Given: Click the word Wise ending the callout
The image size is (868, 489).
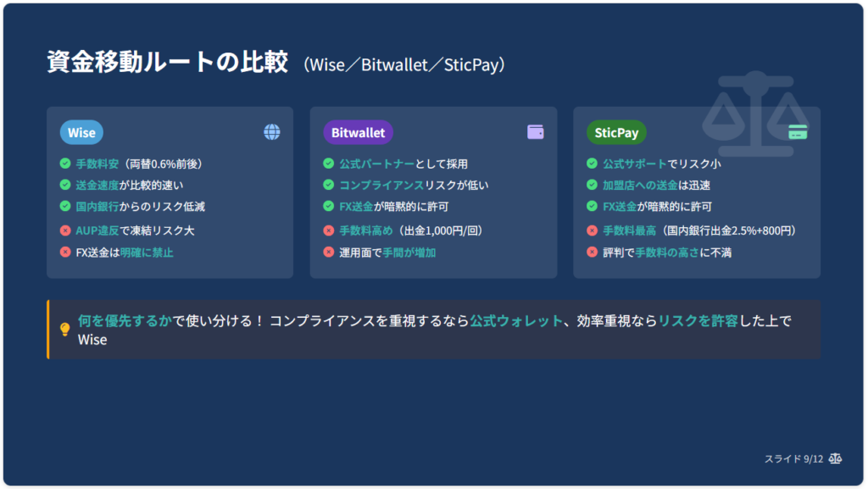Looking at the screenshot, I should point(92,340).
